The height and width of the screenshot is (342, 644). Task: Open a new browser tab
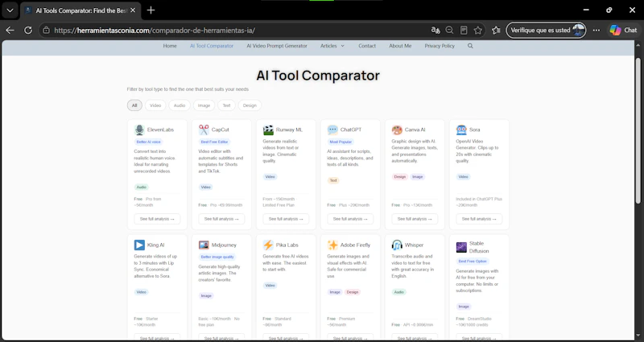point(151,10)
